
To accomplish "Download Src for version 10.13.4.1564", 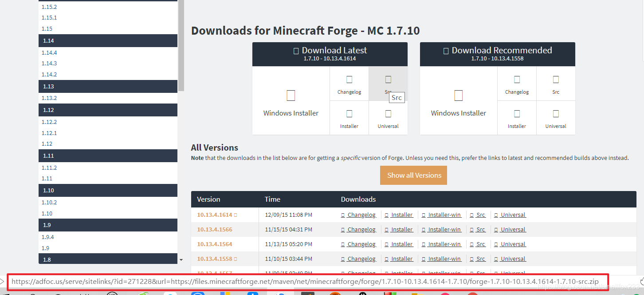I will point(478,244).
